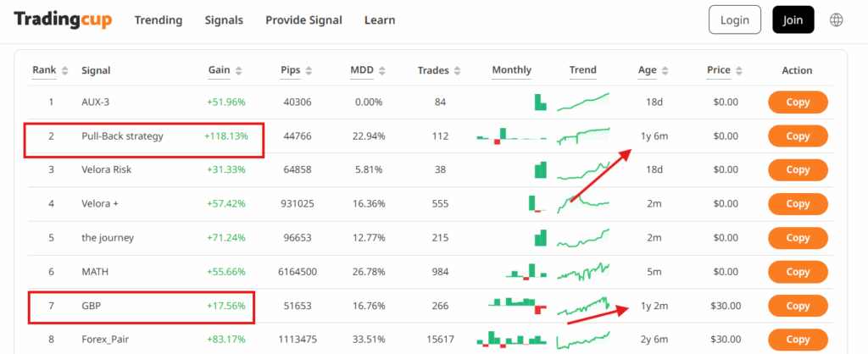Open the Velora Risk signal name
The height and width of the screenshot is (354, 868).
click(x=106, y=170)
